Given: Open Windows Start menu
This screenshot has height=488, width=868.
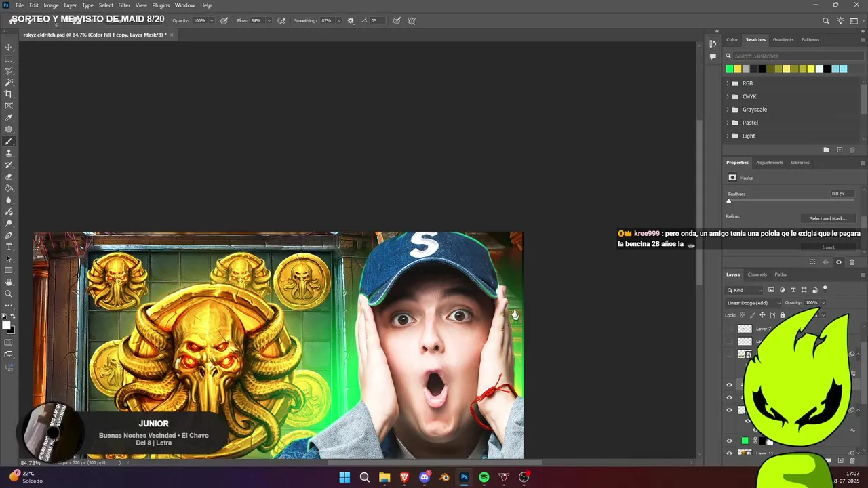Looking at the screenshot, I should coord(344,477).
